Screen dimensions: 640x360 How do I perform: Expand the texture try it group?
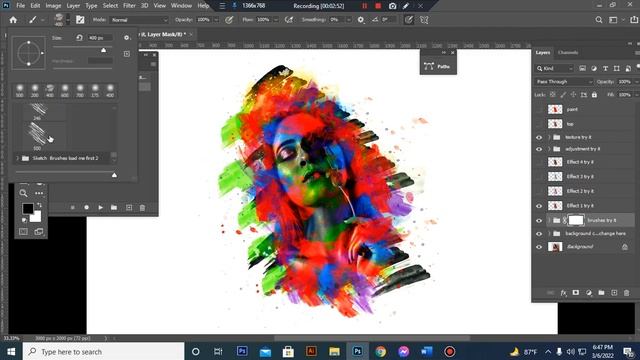pyautogui.click(x=549, y=137)
